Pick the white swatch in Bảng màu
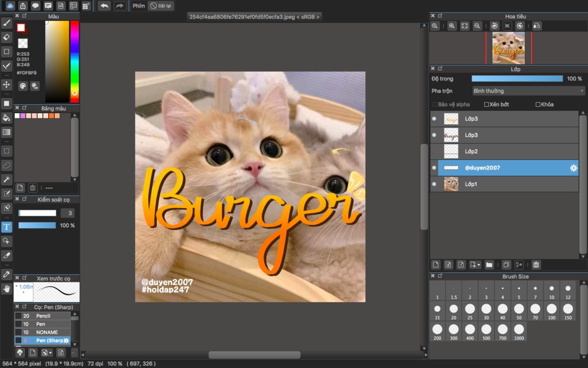This screenshot has height=368, width=588. point(17,116)
